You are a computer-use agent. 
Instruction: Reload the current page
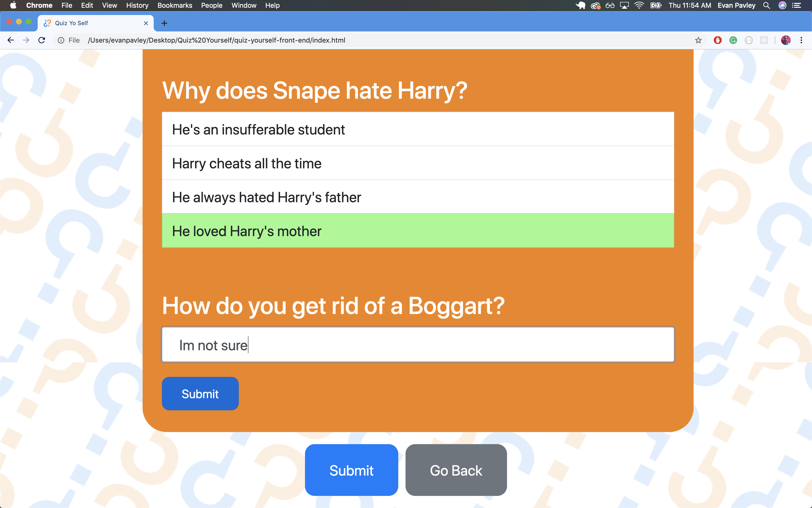42,40
